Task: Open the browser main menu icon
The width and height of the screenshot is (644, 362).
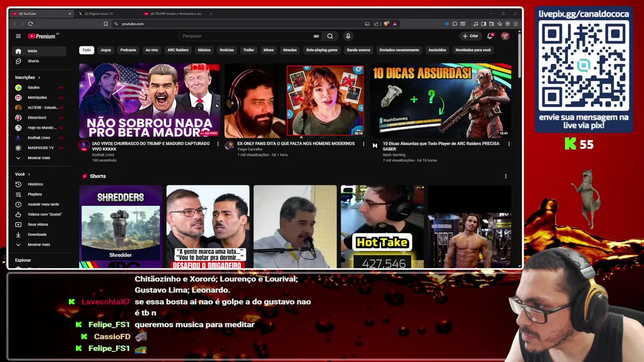Action: point(516,24)
